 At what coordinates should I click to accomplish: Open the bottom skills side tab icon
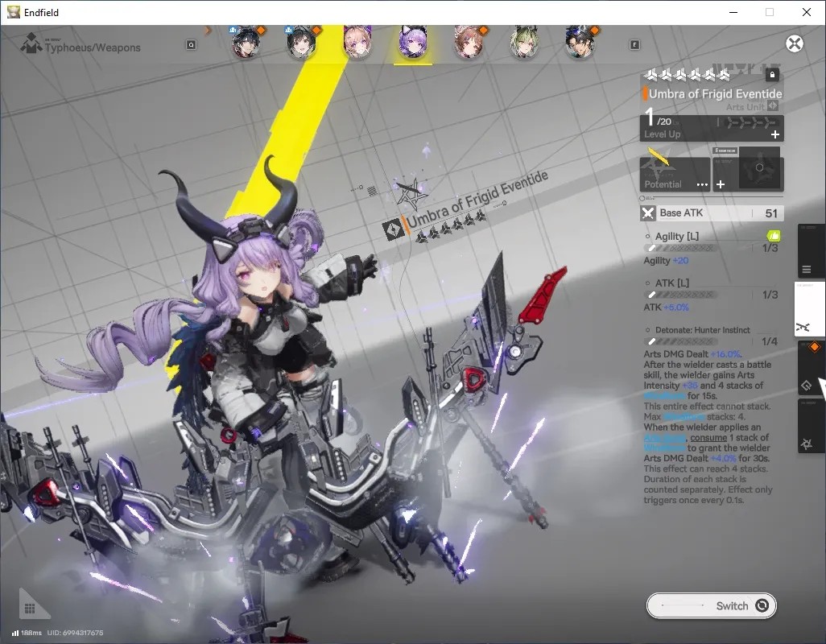(807, 444)
